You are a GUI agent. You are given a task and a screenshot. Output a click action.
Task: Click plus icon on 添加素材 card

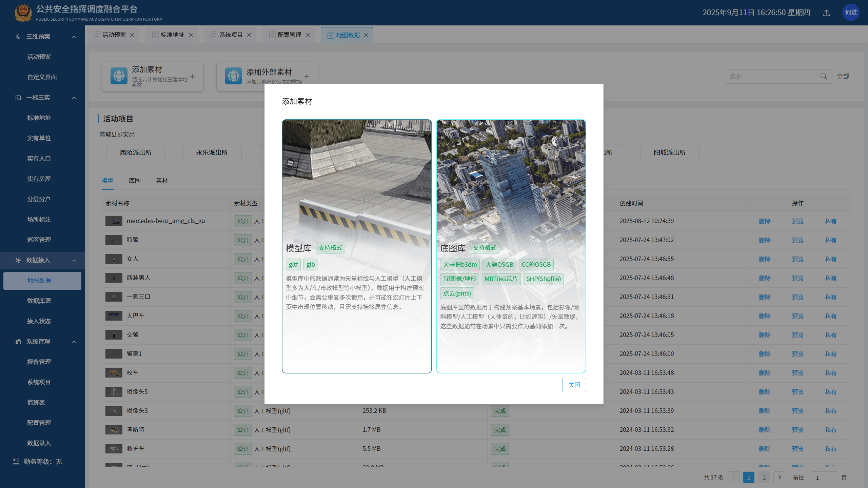[192, 77]
